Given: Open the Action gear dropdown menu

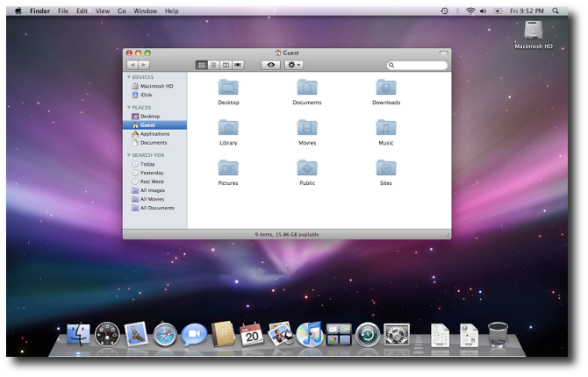Looking at the screenshot, I should tap(294, 65).
